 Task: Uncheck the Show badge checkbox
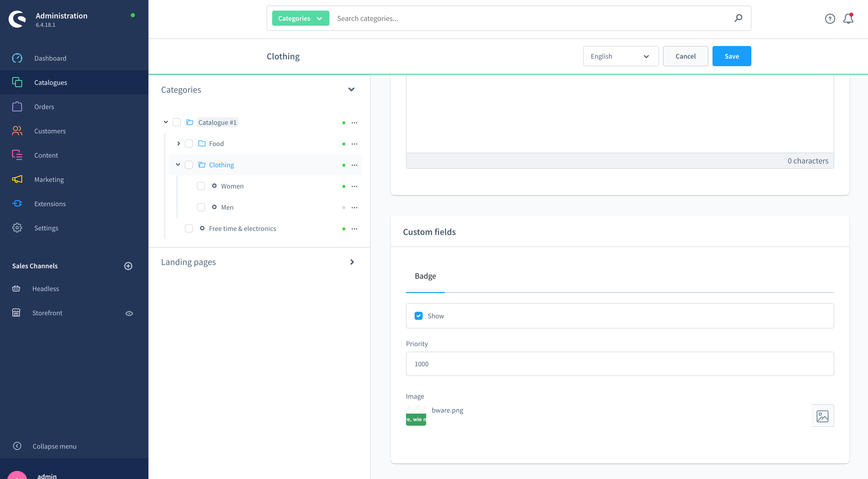pos(419,316)
